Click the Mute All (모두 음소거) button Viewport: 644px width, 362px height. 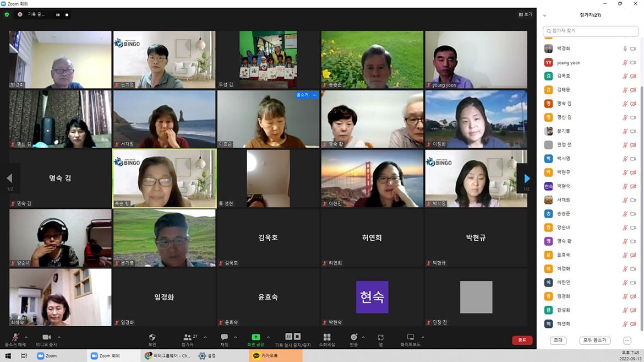pyautogui.click(x=594, y=341)
